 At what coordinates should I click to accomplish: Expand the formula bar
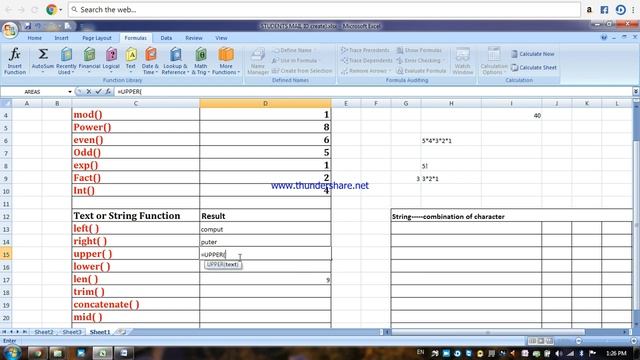pos(636,92)
